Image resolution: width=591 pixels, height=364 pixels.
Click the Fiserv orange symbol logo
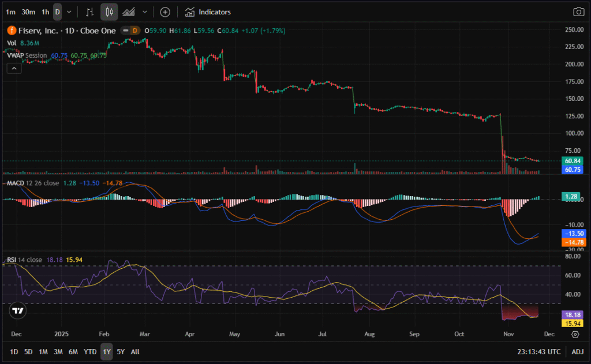(x=11, y=31)
